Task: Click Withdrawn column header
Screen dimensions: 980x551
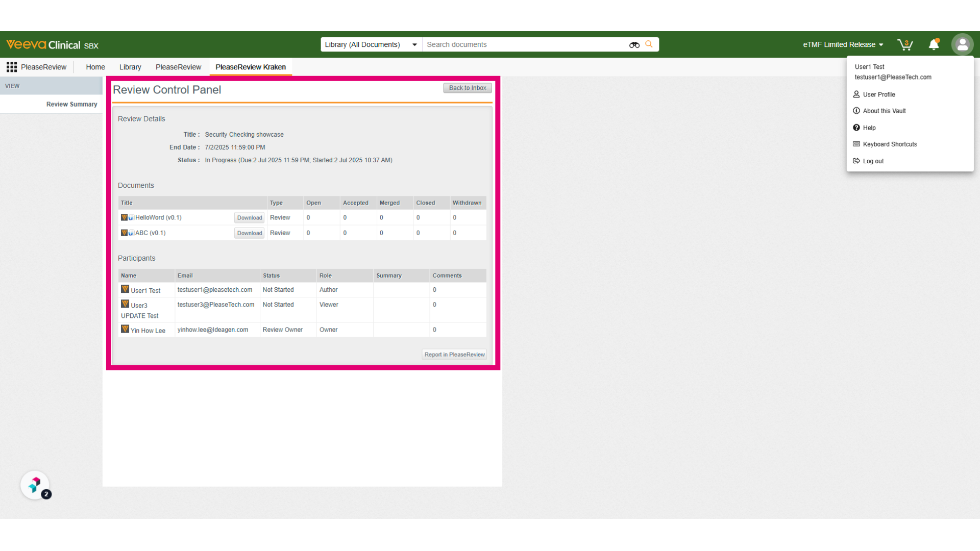Action: [x=467, y=203]
